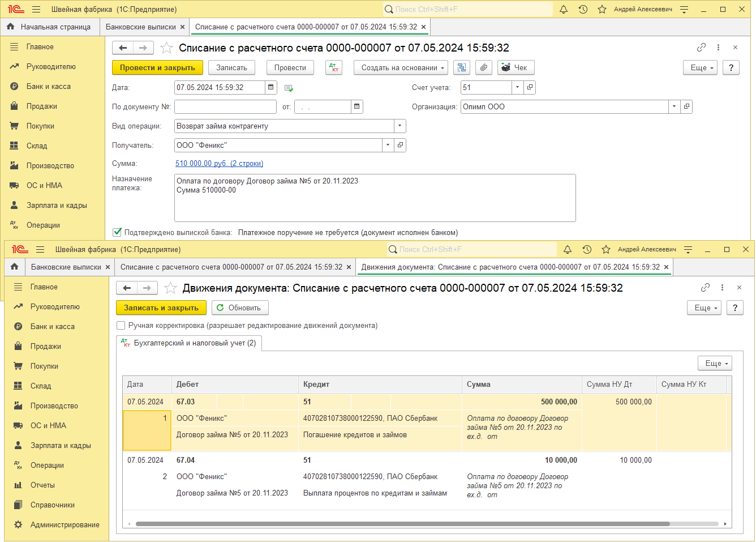The width and height of the screenshot is (756, 542).
Task: Click the Чек button
Action: 516,67
